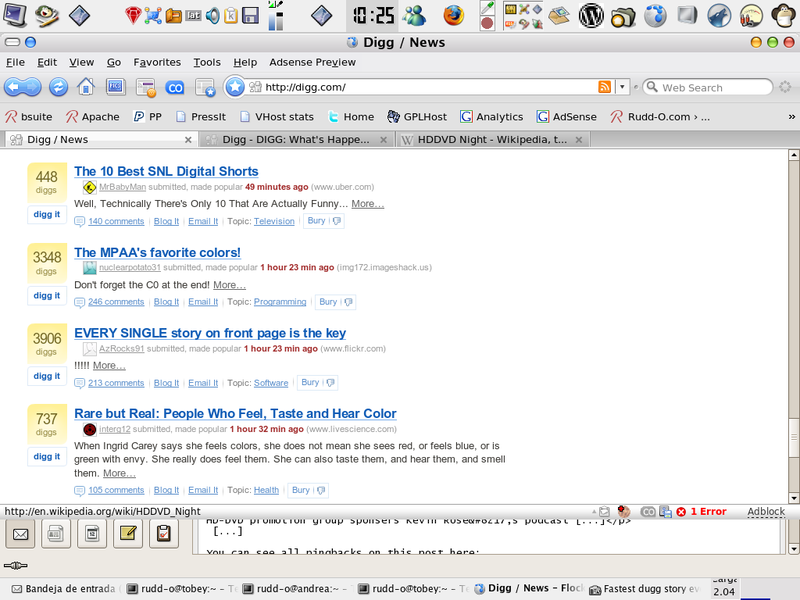Click the 'lat' keyboard layout indicator
The height and width of the screenshot is (600, 800).
click(193, 16)
